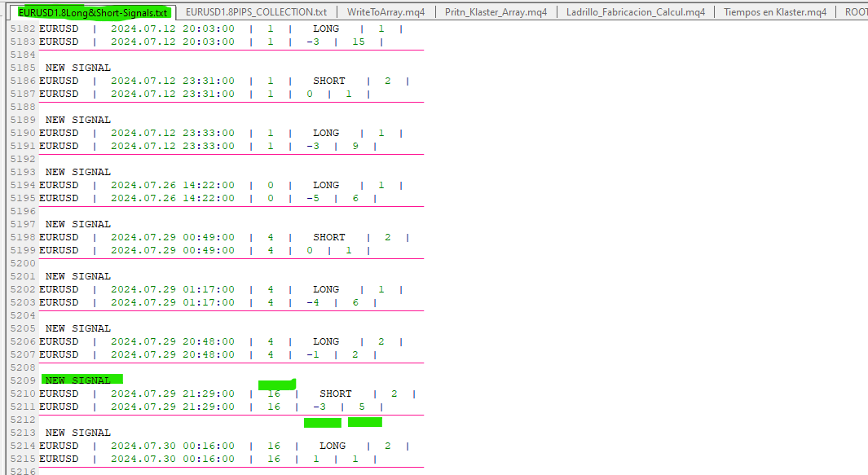Click line number 5182 in the gutter
This screenshot has height=475, width=868.
click(x=23, y=29)
